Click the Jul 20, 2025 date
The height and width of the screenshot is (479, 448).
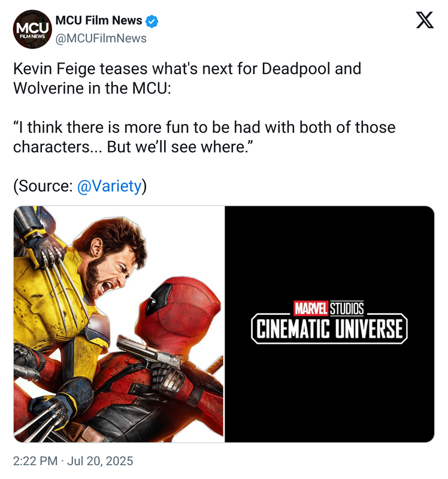(100, 461)
